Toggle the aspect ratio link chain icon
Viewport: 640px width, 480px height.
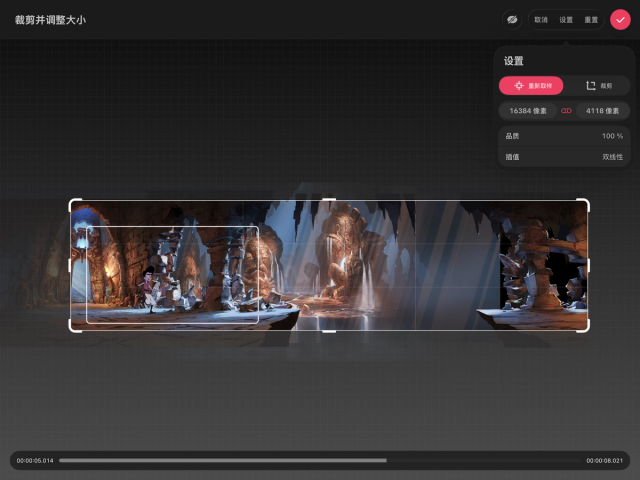point(566,111)
